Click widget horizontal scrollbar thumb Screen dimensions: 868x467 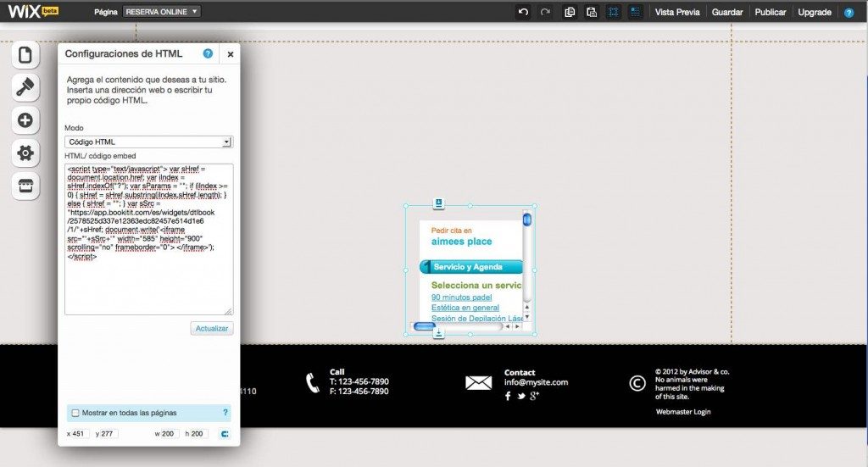point(425,326)
